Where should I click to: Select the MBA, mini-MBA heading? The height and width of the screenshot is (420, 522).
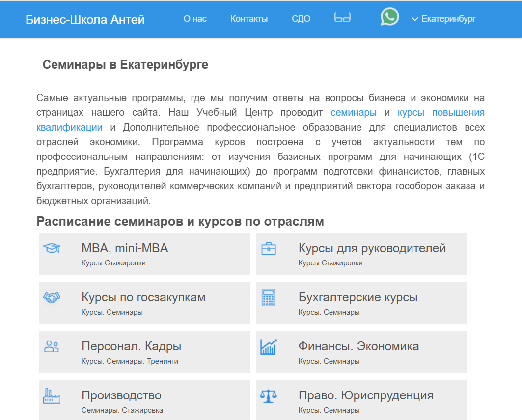pyautogui.click(x=125, y=248)
